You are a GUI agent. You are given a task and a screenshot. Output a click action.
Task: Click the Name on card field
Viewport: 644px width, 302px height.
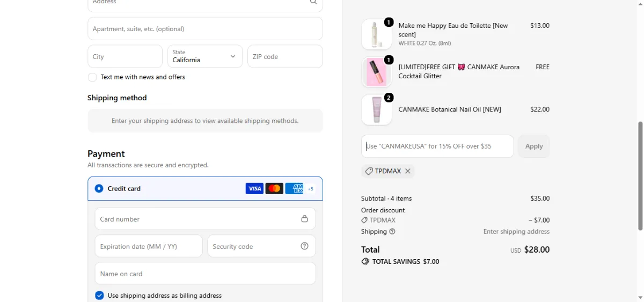205,274
